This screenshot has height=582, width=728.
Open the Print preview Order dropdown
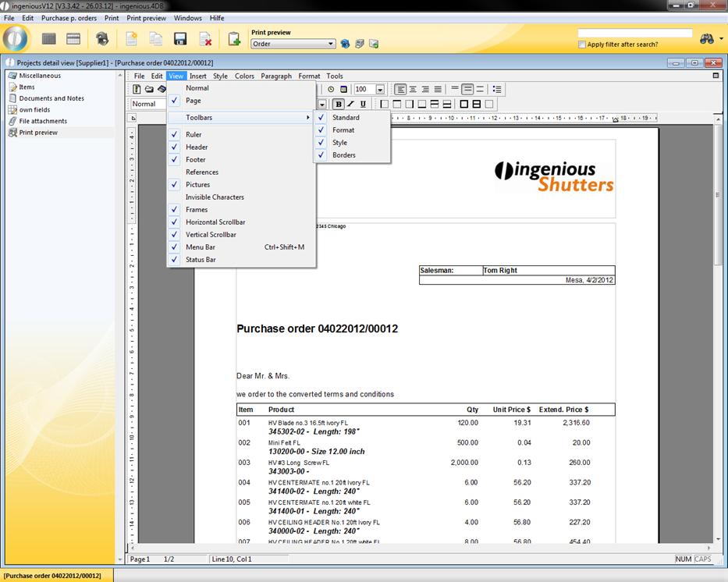(x=332, y=44)
